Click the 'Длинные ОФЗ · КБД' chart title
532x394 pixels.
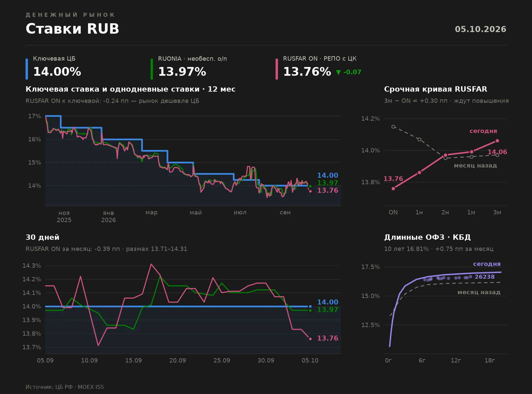pyautogui.click(x=427, y=237)
